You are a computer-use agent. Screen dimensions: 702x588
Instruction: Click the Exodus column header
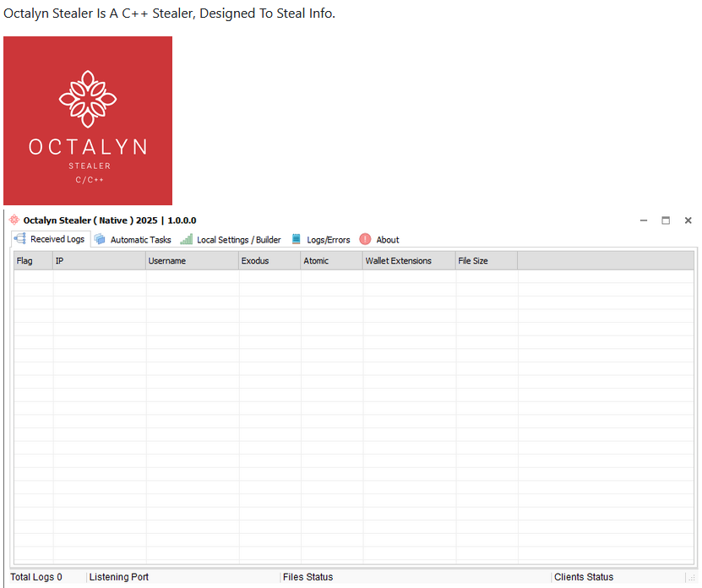click(x=269, y=261)
